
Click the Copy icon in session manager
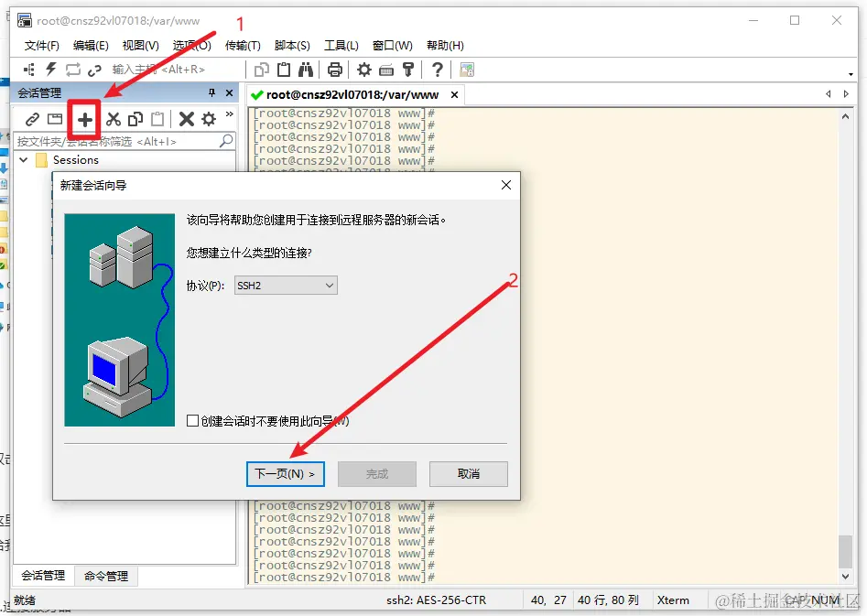(x=135, y=119)
